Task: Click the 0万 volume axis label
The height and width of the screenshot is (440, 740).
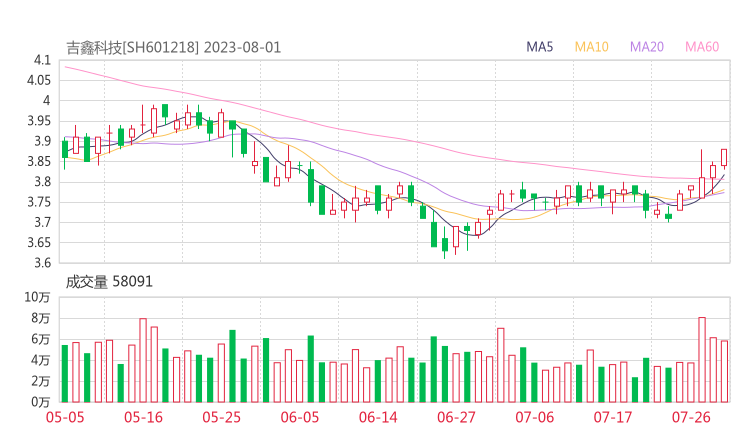Action: 41,402
